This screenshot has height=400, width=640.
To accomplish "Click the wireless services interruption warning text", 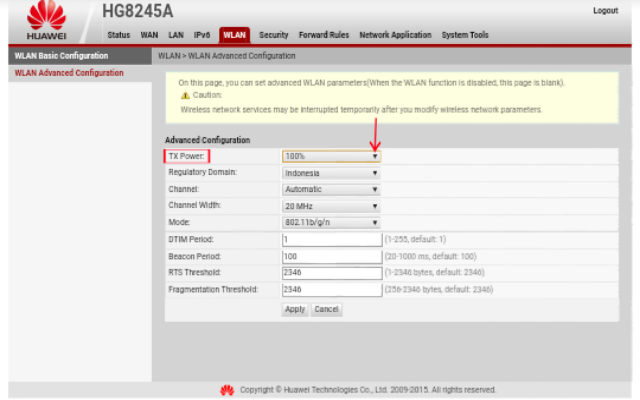I will 361,110.
